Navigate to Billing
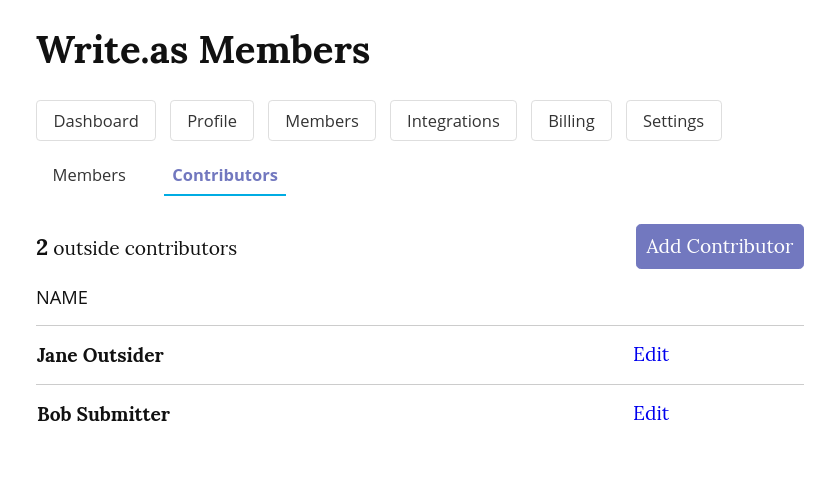 (571, 121)
